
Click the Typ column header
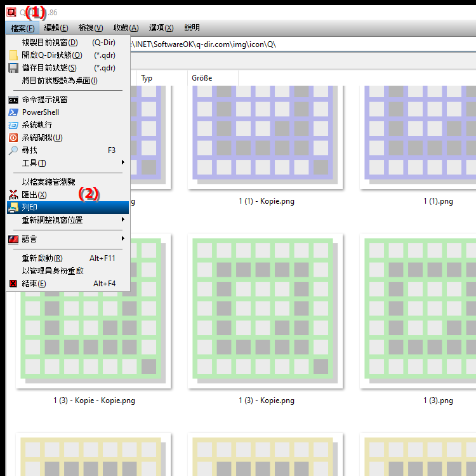tap(162, 78)
